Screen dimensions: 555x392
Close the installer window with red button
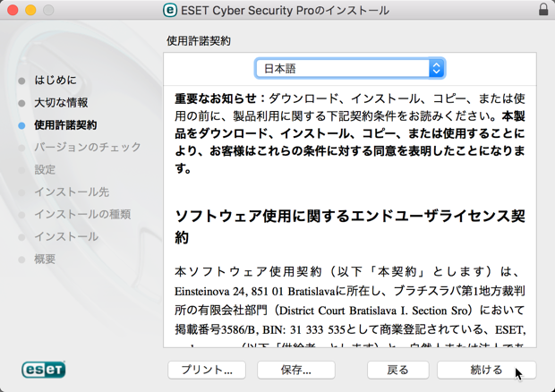click(x=13, y=10)
